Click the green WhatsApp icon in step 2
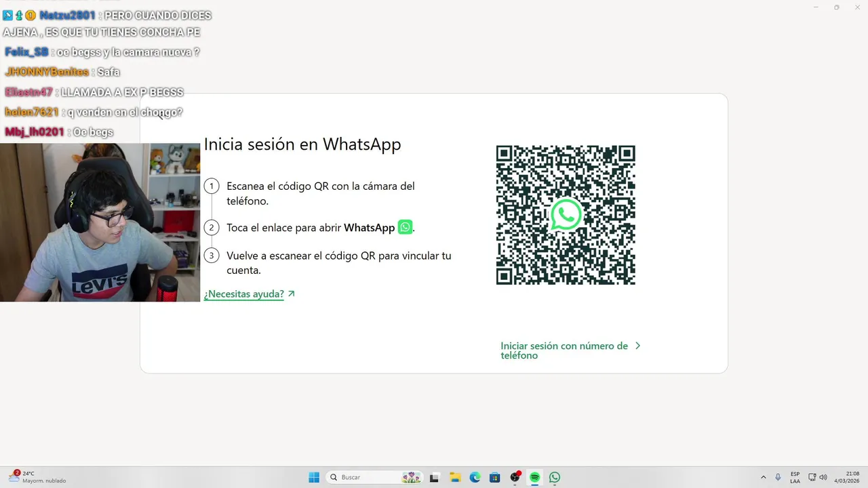 [405, 227]
